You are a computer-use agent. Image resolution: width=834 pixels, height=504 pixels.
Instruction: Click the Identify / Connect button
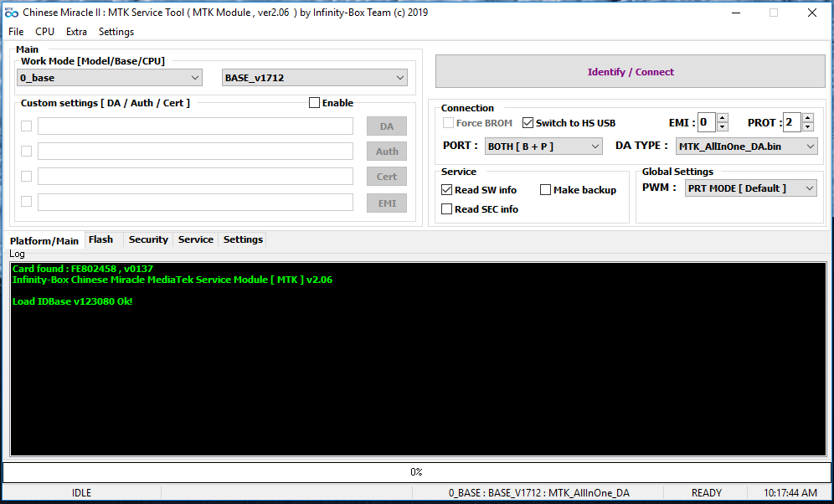pos(631,72)
